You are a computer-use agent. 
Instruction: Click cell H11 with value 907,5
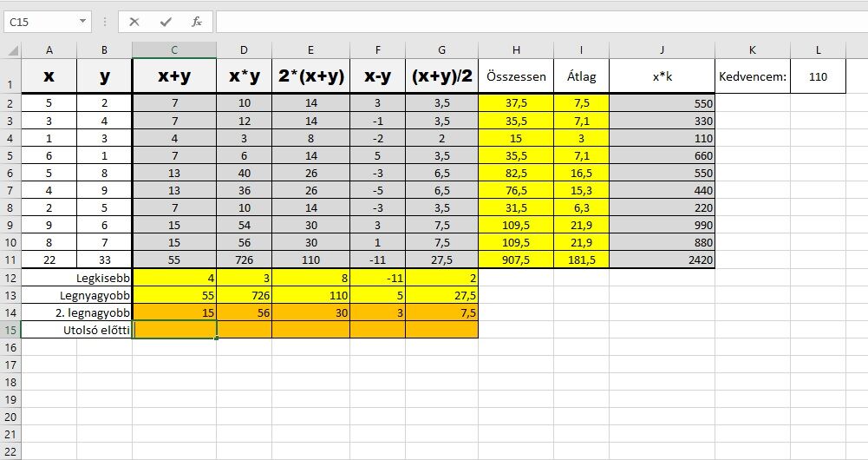516,260
